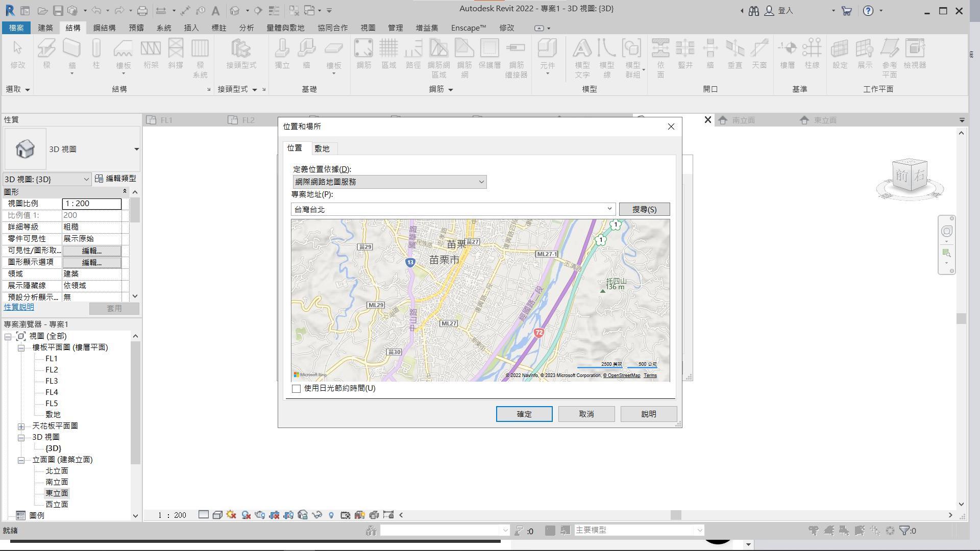Click the 修改 (Modify) arrow tool
The image size is (980, 551).
click(x=17, y=54)
